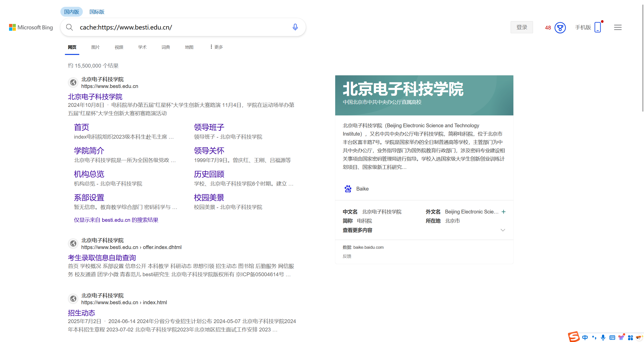
Task: Click the 登录 sign-in button
Action: [521, 27]
